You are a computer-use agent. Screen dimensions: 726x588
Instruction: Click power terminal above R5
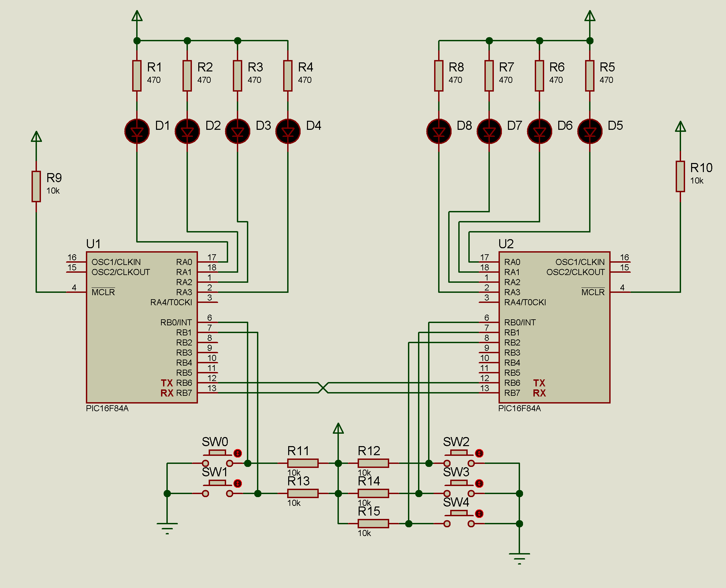click(589, 16)
